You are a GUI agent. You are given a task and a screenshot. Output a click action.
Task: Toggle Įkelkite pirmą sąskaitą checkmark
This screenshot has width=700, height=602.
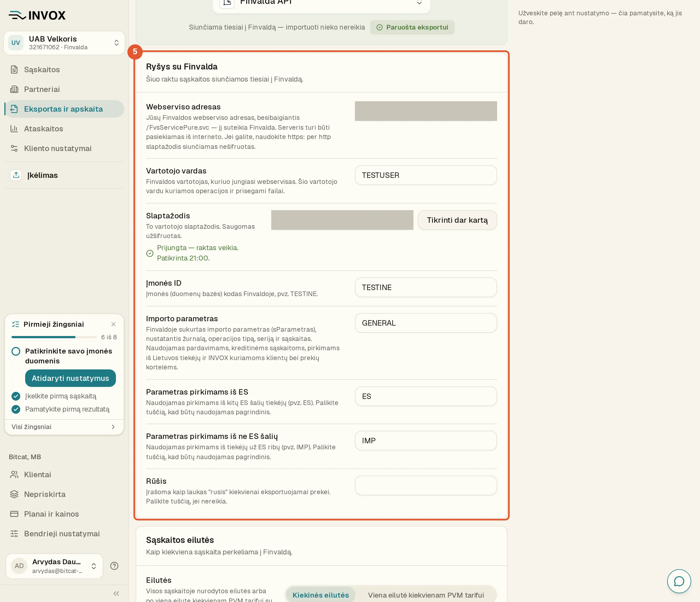[x=16, y=396]
